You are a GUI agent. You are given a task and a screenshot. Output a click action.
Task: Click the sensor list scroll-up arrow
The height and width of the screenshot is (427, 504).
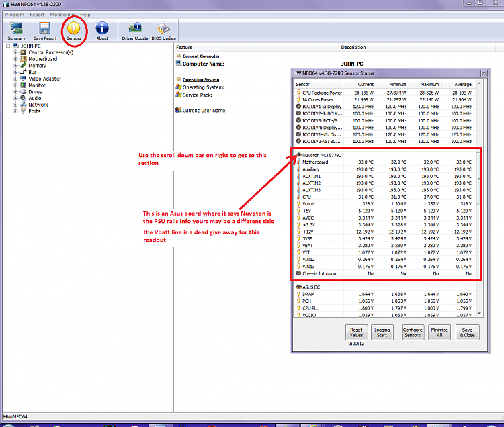(479, 83)
